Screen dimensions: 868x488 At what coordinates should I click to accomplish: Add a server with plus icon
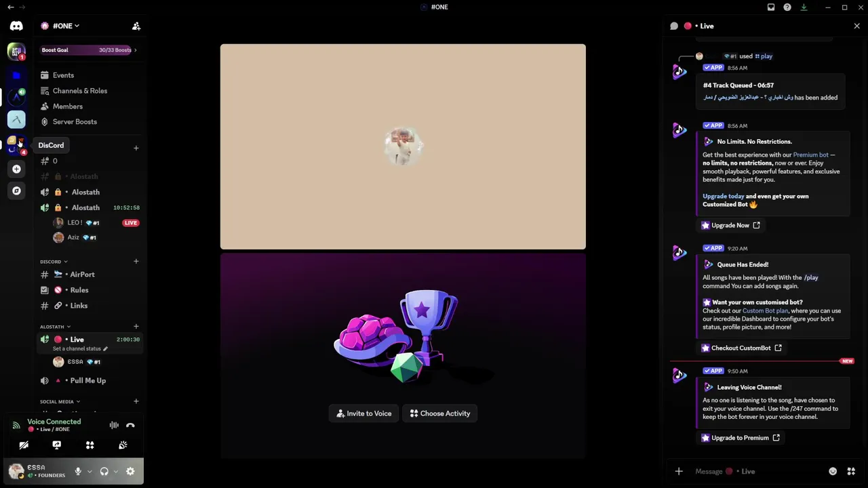(x=16, y=169)
